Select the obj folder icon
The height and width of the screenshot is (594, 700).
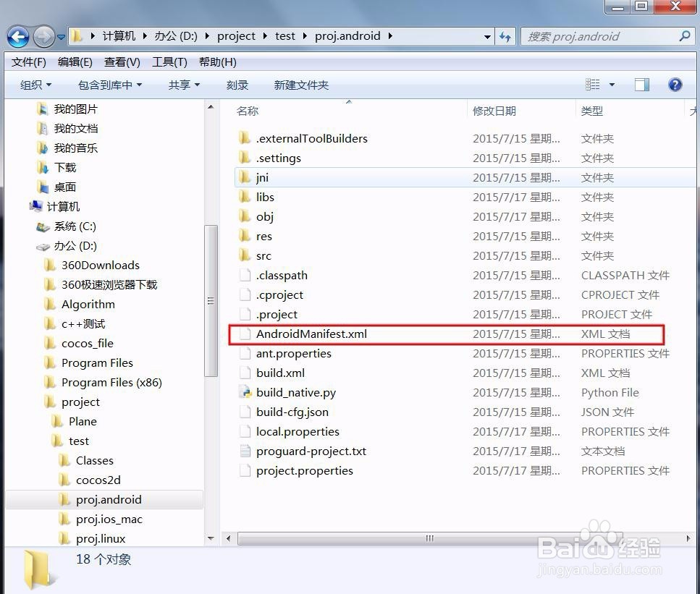click(x=244, y=216)
